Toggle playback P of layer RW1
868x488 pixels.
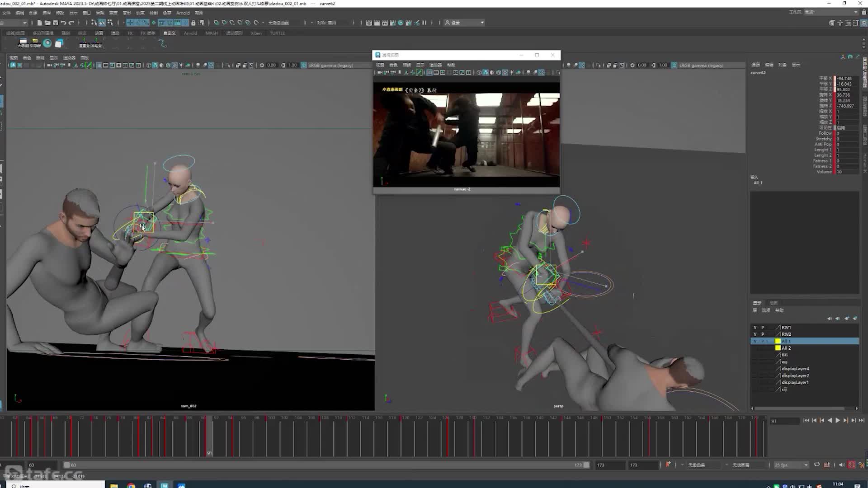(x=763, y=328)
